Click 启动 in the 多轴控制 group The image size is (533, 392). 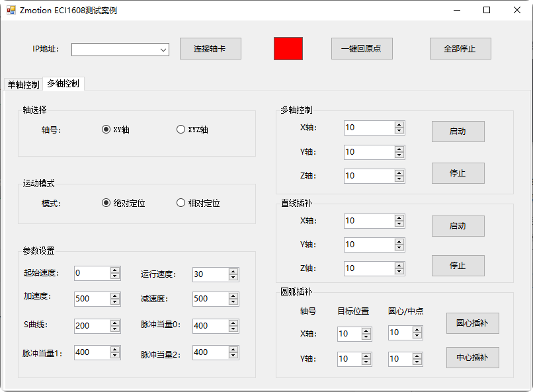coord(458,132)
